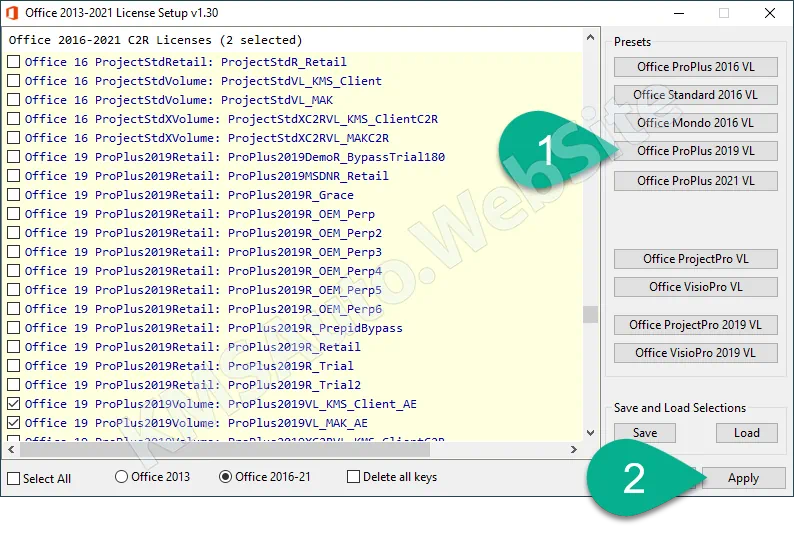Apply the Office Standard 2016 VL preset
This screenshot has height=540, width=794.
696,95
